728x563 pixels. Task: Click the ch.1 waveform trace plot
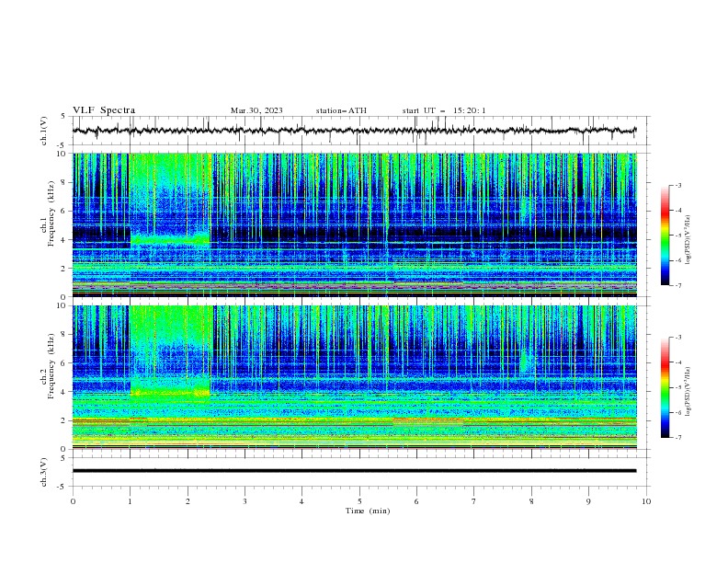(x=354, y=131)
